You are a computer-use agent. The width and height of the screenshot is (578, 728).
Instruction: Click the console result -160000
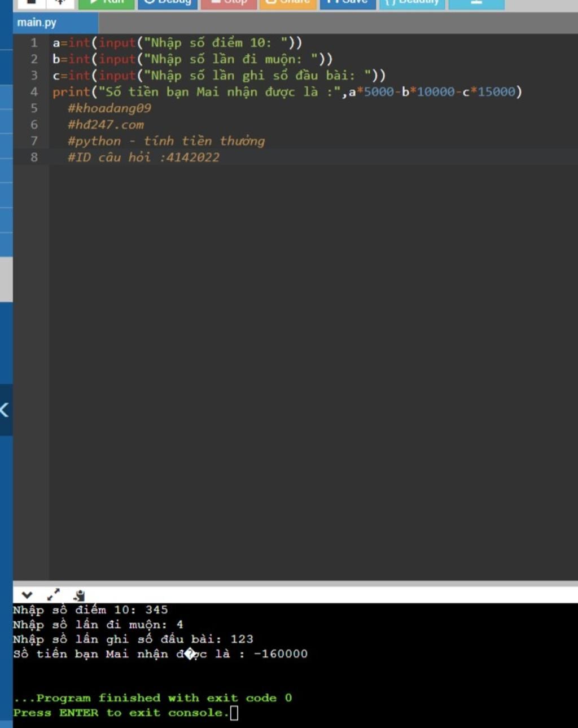(x=281, y=654)
